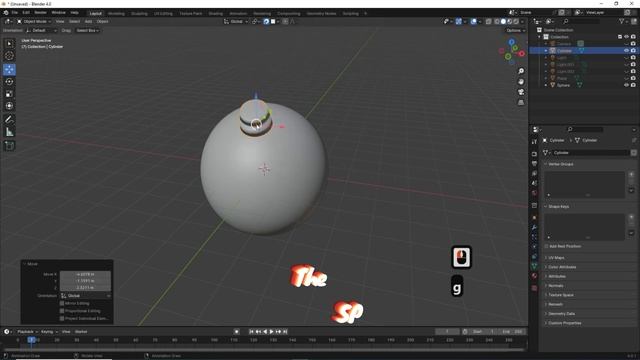This screenshot has height=360, width=640.
Task: Enable the Add Rest Position checkbox
Action: click(546, 247)
